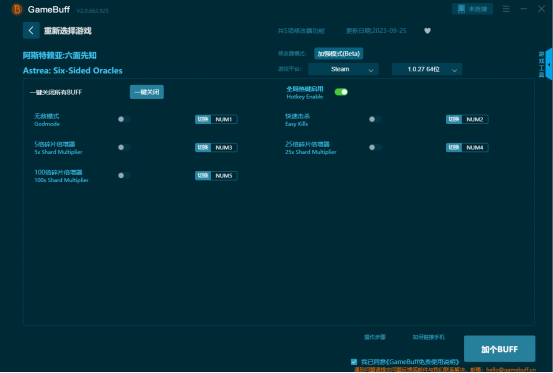The width and height of the screenshot is (553, 373).
Task: Click the 一键关闭 button
Action: click(147, 92)
